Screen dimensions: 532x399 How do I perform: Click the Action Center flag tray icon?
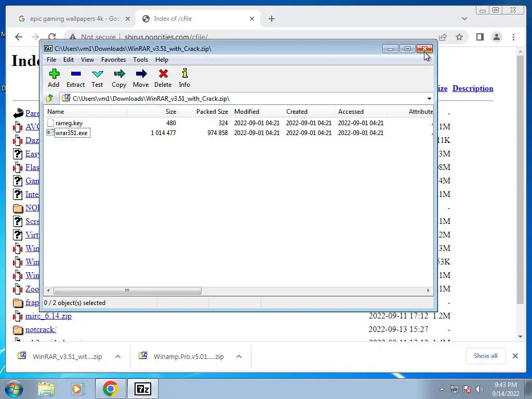click(x=467, y=389)
